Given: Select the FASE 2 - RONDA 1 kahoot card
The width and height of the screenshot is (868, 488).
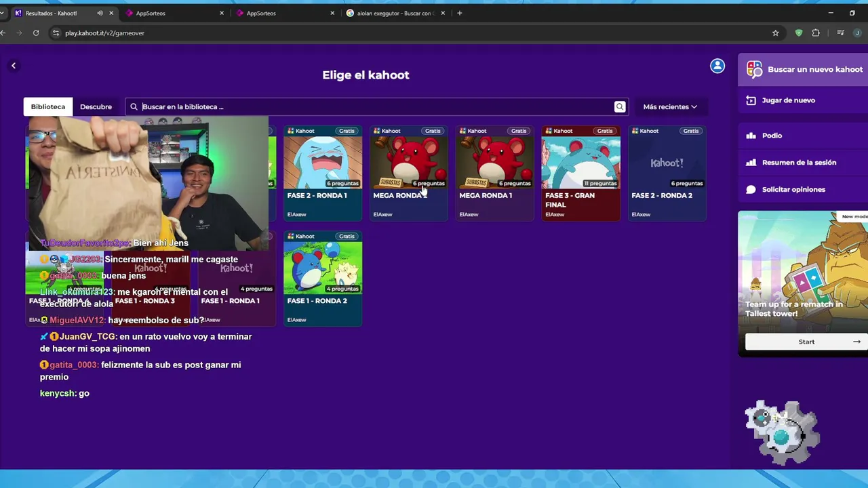Looking at the screenshot, I should (323, 173).
